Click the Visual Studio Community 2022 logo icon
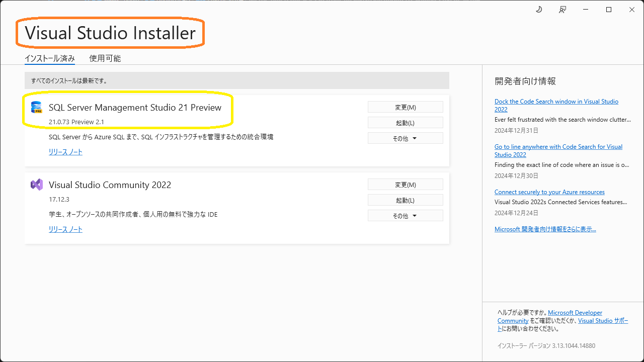The height and width of the screenshot is (362, 644). click(37, 185)
